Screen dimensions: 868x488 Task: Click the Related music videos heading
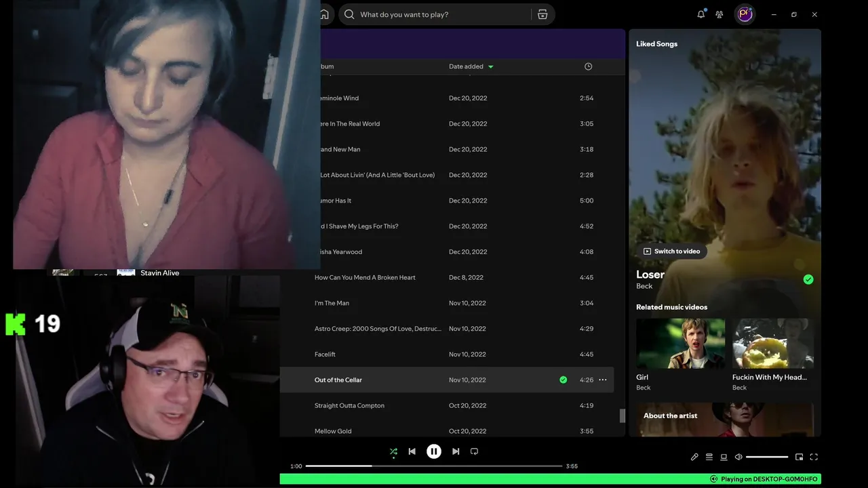coord(671,307)
